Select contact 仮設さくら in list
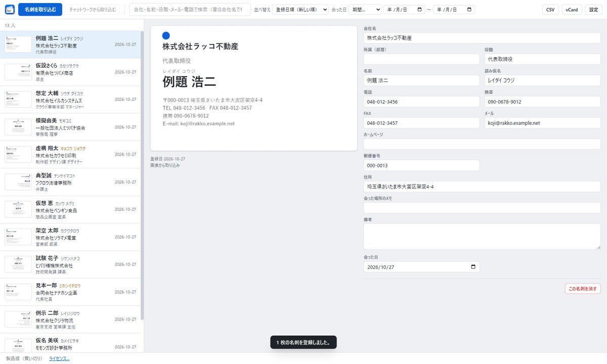 (70, 72)
